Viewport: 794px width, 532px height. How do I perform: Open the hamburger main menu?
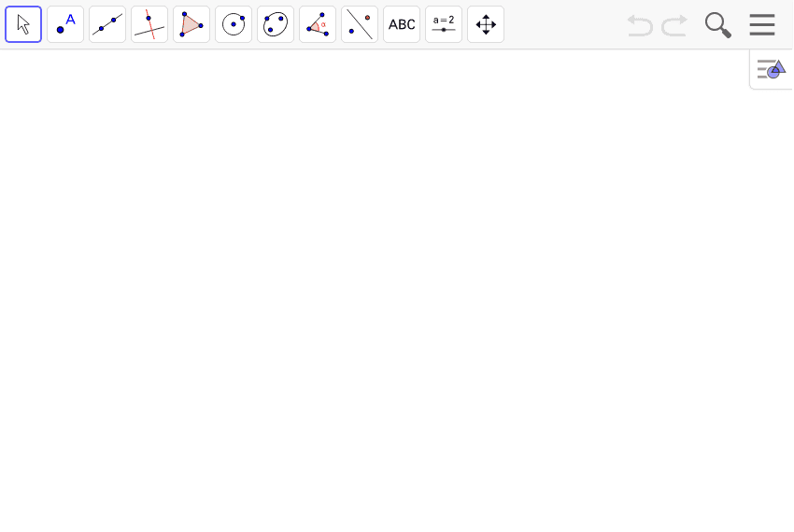762,25
